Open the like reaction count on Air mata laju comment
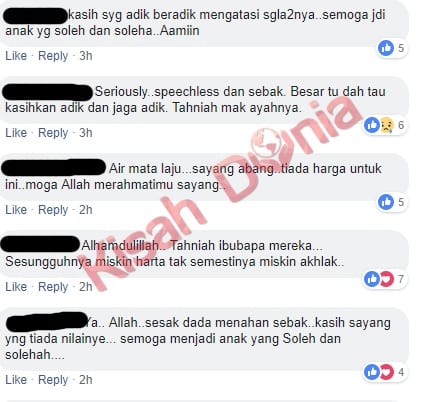The image size is (421, 402). (x=392, y=202)
